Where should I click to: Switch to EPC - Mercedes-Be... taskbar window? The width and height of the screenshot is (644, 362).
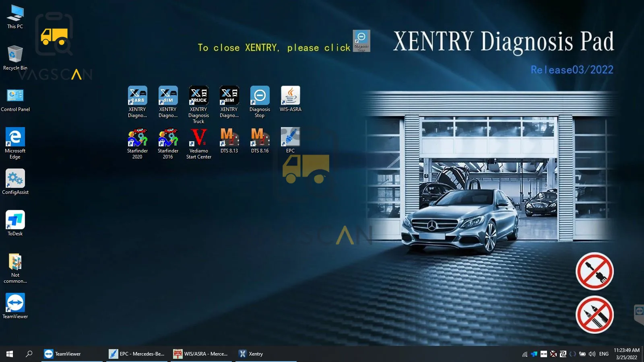click(137, 354)
